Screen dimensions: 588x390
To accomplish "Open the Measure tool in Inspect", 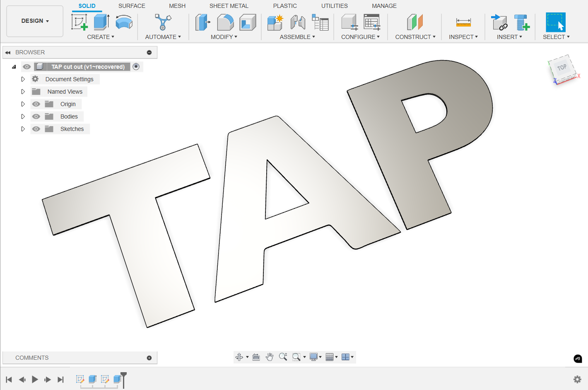I will tap(463, 22).
